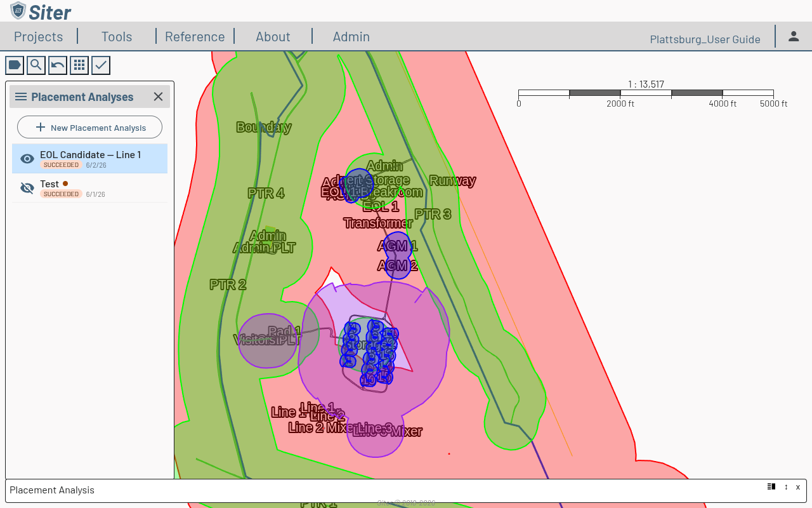The height and width of the screenshot is (508, 812).
Task: Expand Placement Analysis bar vertically
Action: coord(786,486)
